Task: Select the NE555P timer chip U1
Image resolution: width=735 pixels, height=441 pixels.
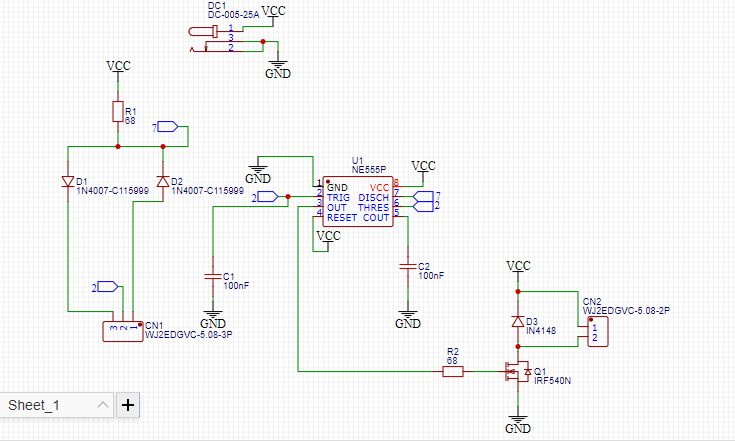Action: (358, 202)
